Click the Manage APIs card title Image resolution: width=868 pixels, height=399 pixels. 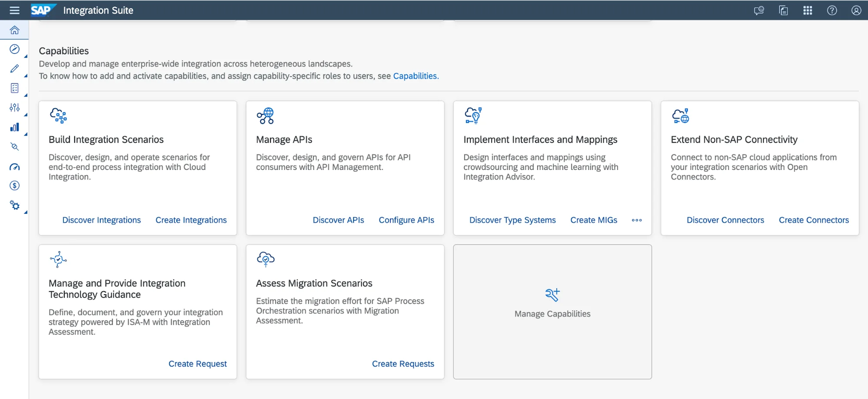pyautogui.click(x=284, y=140)
